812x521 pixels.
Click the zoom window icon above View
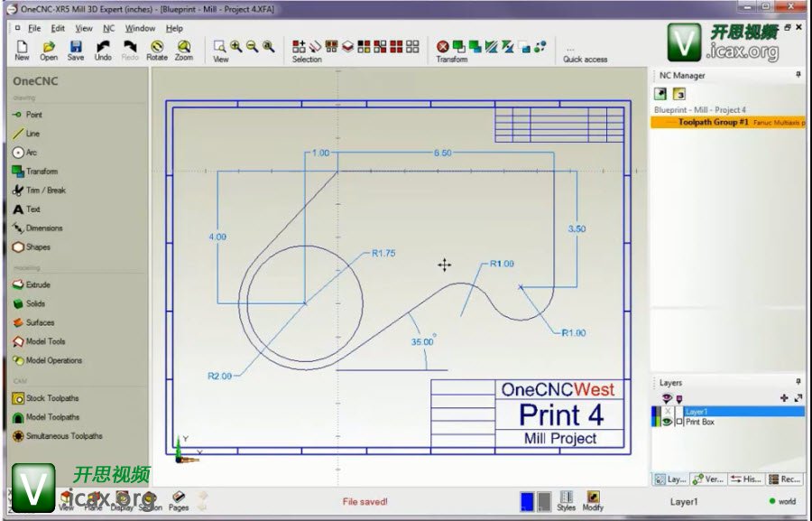coord(219,47)
